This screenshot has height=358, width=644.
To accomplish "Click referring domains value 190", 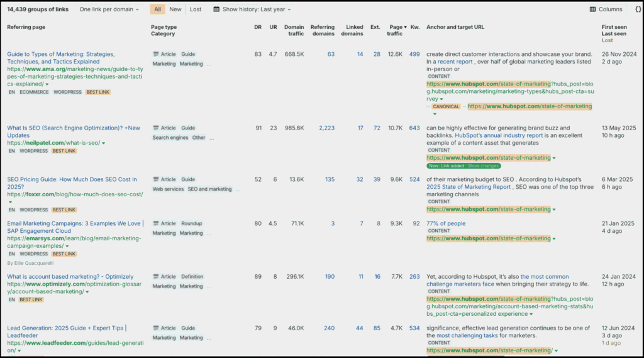I will 330,277.
